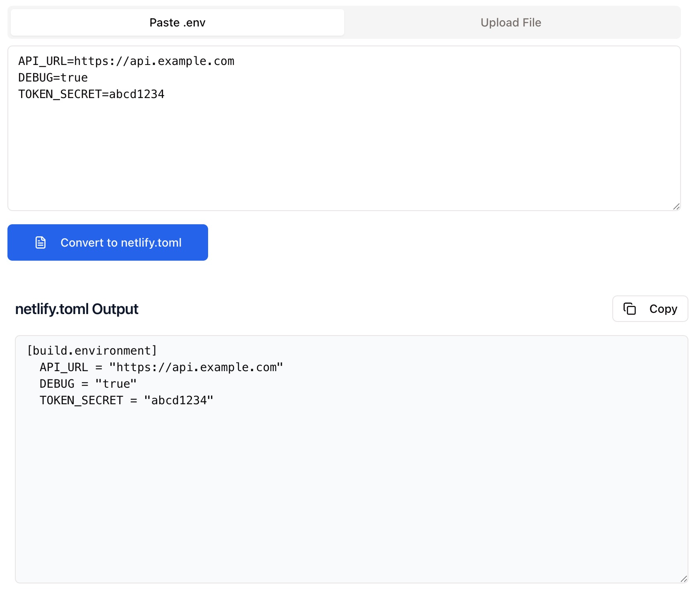Click the netlify.toml Output heading

tap(77, 309)
